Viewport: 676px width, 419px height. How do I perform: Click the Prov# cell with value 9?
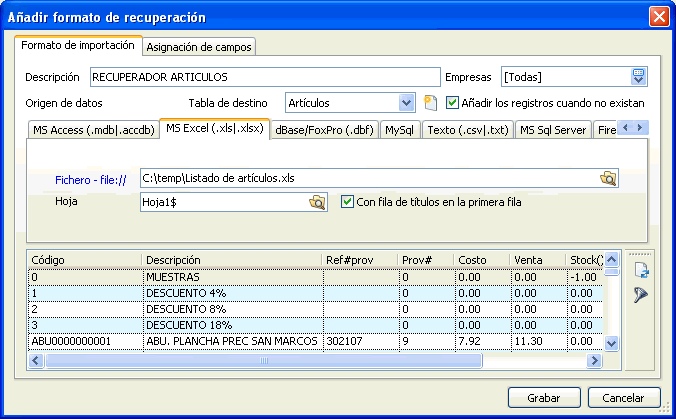427,341
